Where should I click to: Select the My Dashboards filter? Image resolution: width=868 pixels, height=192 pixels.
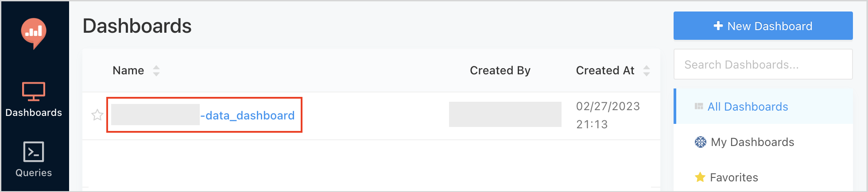tap(752, 142)
